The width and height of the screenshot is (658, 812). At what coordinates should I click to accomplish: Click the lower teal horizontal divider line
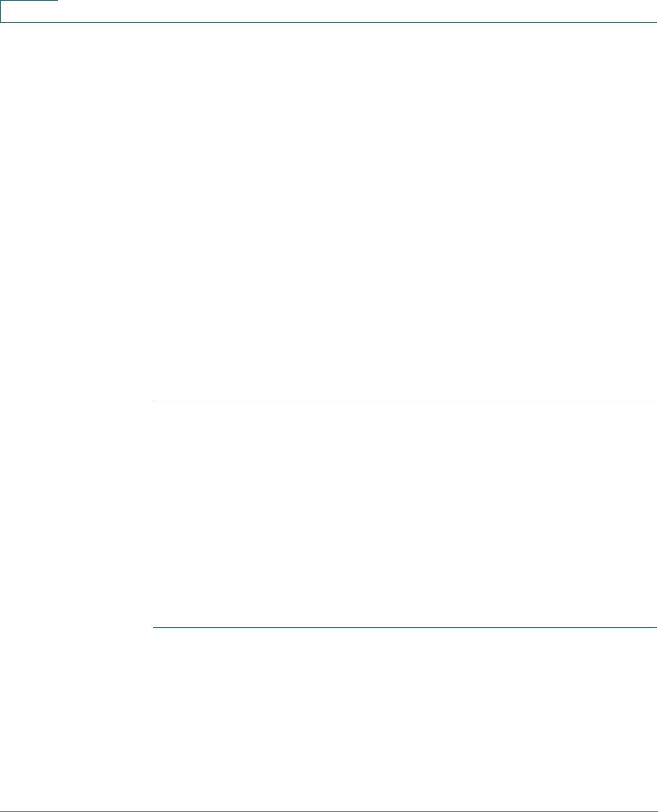click(x=405, y=627)
